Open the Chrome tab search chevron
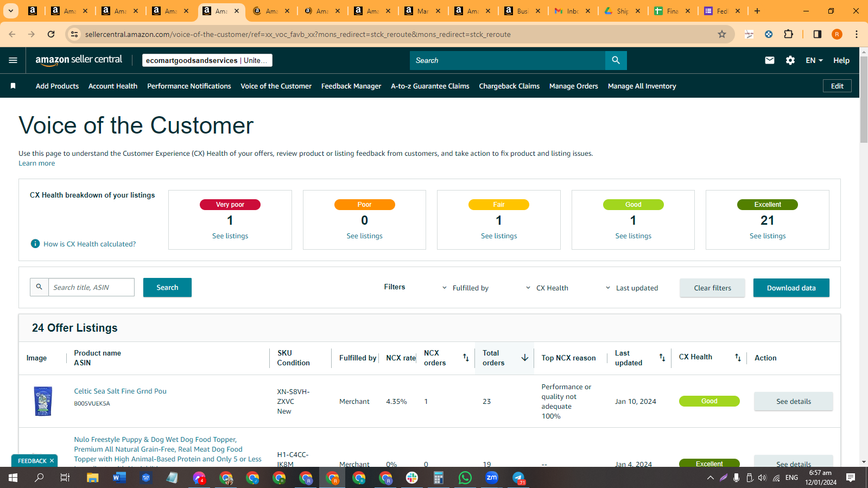The width and height of the screenshot is (868, 488). point(10,11)
